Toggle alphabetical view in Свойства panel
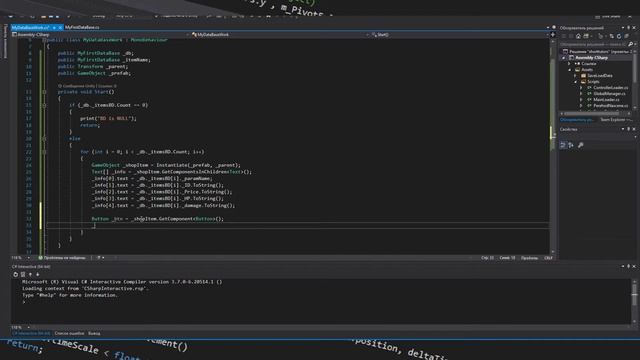 (x=571, y=145)
